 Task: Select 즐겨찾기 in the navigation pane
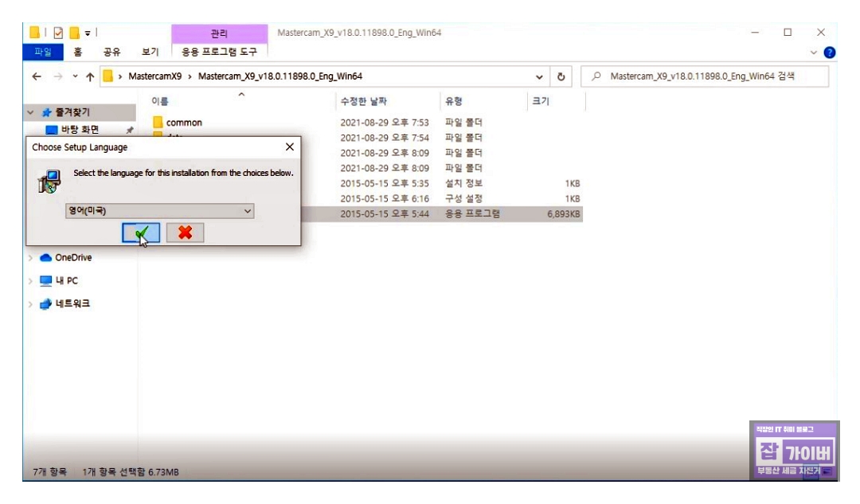click(x=72, y=112)
